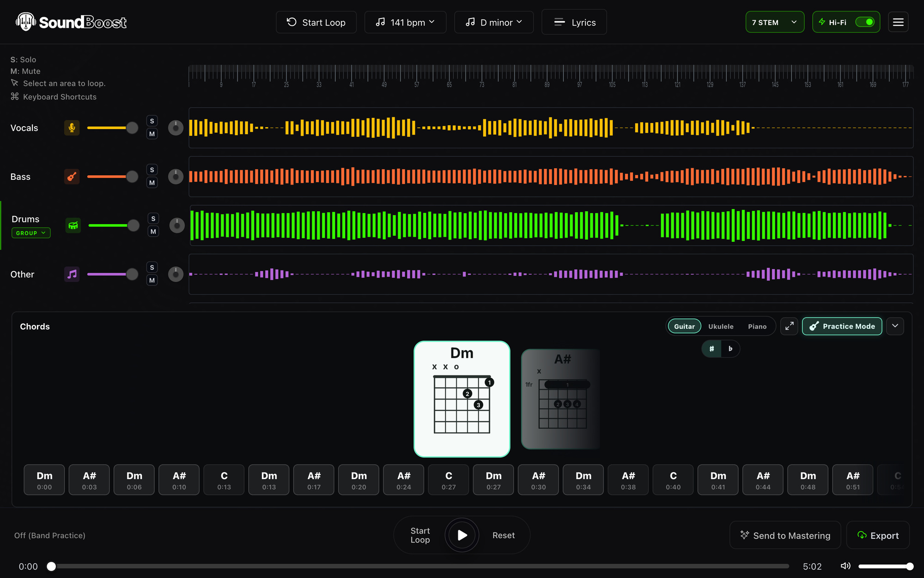The width and height of the screenshot is (924, 578).
Task: Expand the Practice Mode chevron menu
Action: tap(895, 326)
